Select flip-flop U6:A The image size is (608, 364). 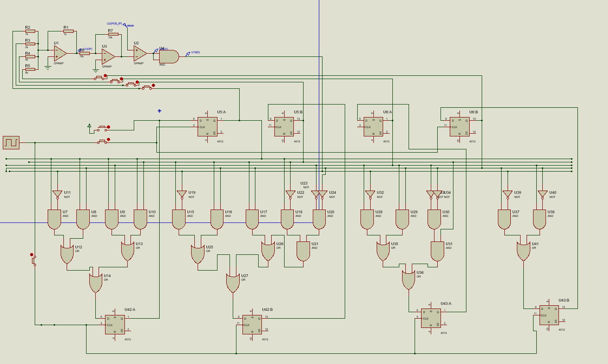373,127
